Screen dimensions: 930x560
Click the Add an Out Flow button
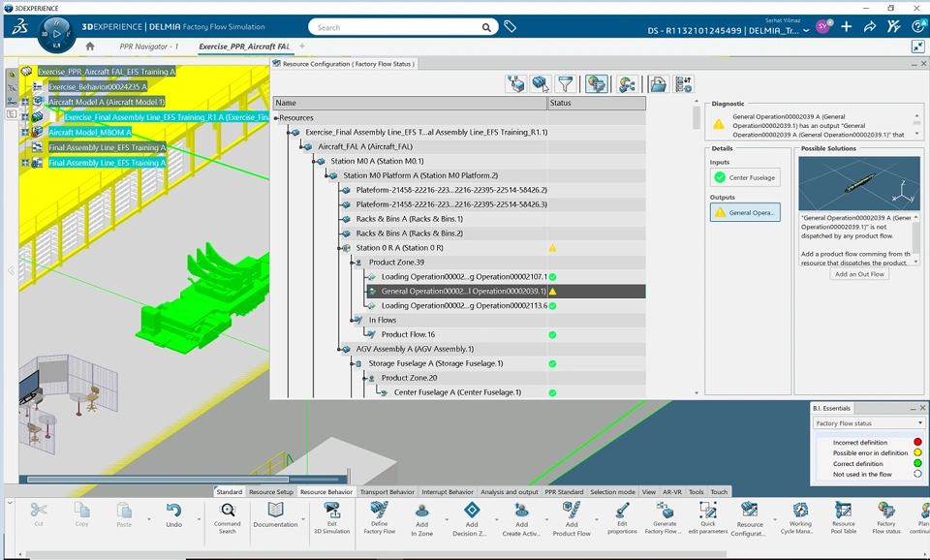pyautogui.click(x=859, y=274)
